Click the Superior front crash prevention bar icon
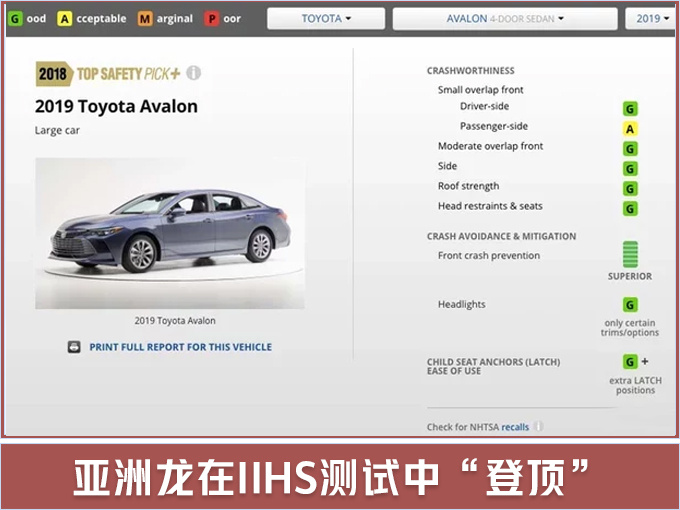 click(x=630, y=254)
